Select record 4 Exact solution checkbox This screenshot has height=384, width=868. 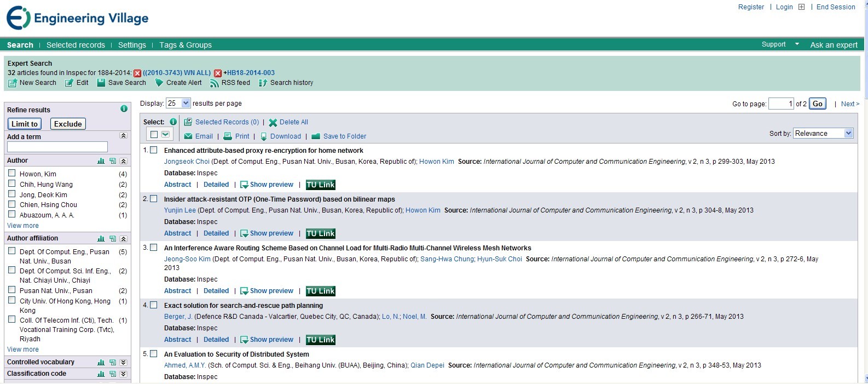(154, 305)
